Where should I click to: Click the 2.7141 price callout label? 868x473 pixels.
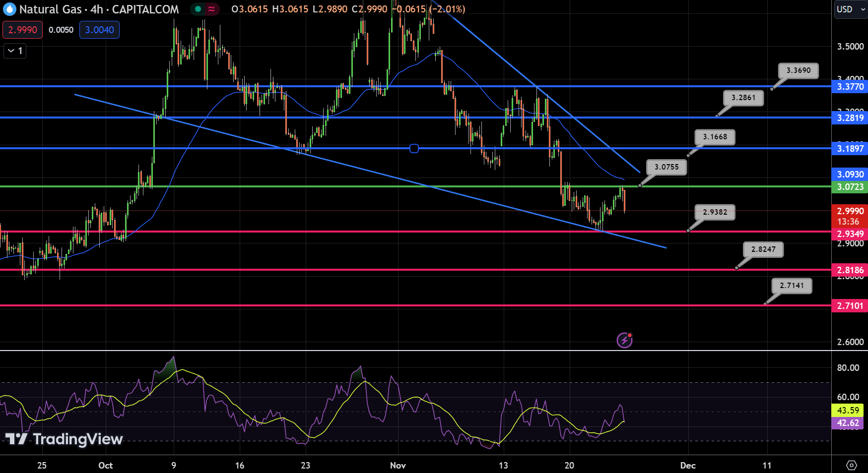(x=792, y=286)
